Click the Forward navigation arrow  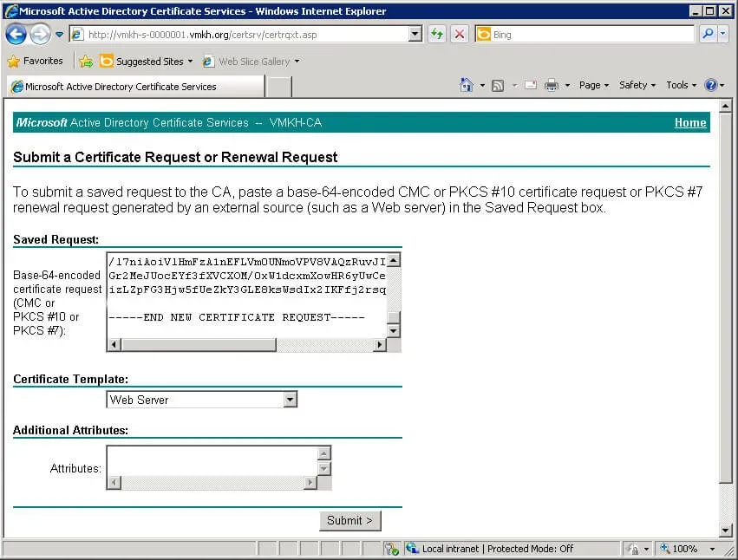[40, 35]
